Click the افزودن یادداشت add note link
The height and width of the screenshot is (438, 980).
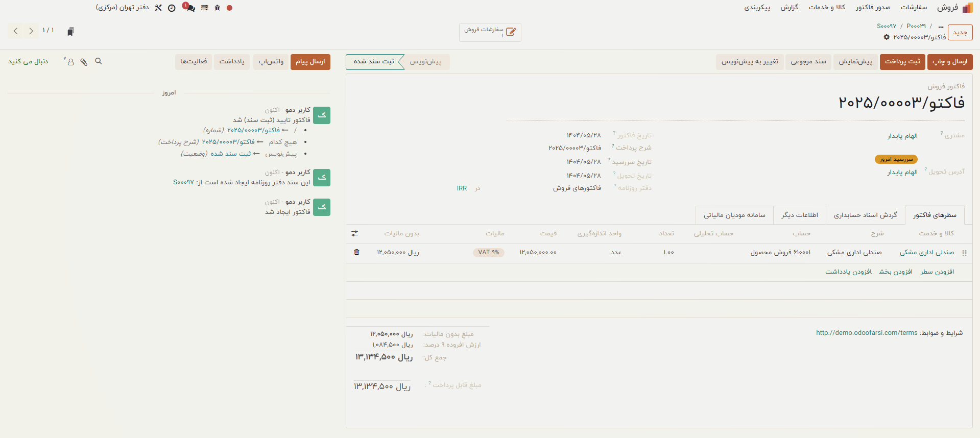click(x=849, y=272)
